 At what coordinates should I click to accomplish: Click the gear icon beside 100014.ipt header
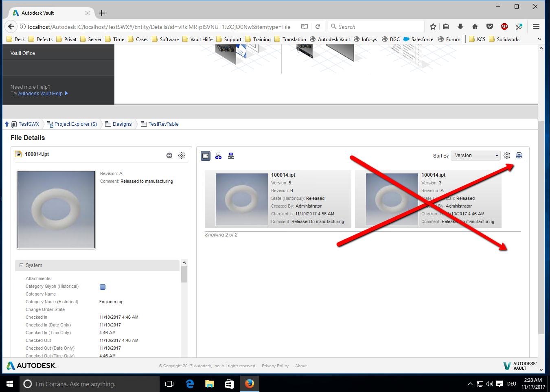pos(182,155)
